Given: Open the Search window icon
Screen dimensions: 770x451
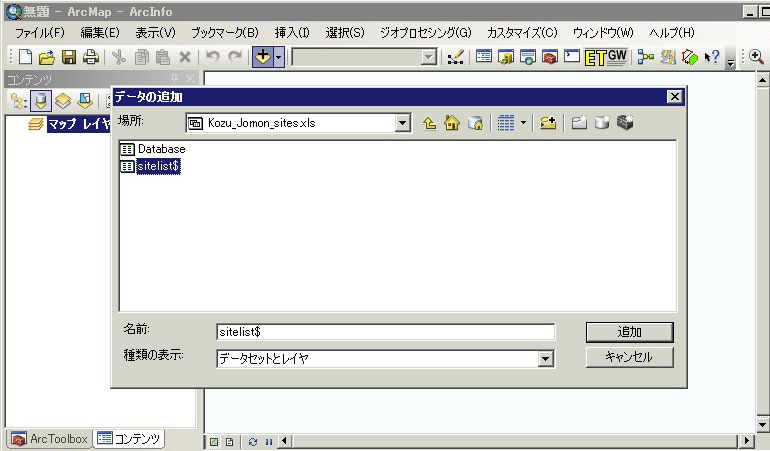Looking at the screenshot, I should pos(528,57).
